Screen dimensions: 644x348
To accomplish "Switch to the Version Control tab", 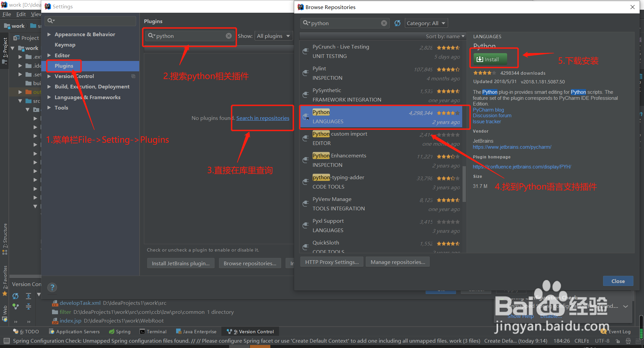I will [x=250, y=332].
